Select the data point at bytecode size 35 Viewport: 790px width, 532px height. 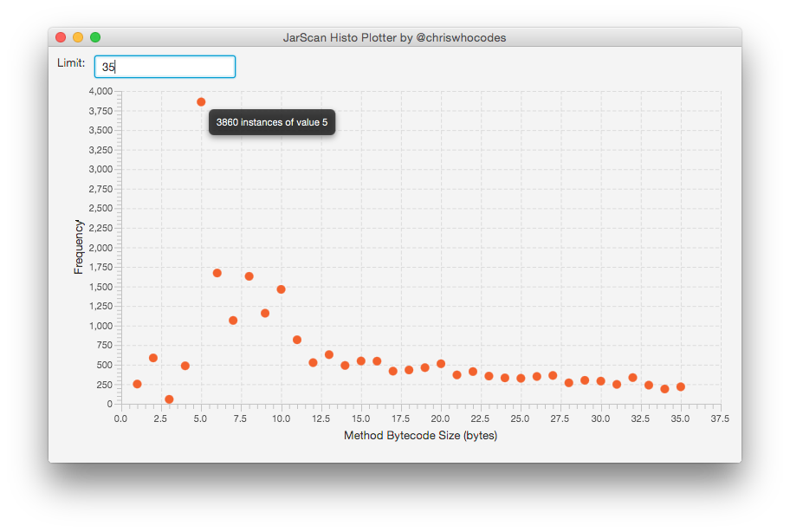click(x=681, y=387)
